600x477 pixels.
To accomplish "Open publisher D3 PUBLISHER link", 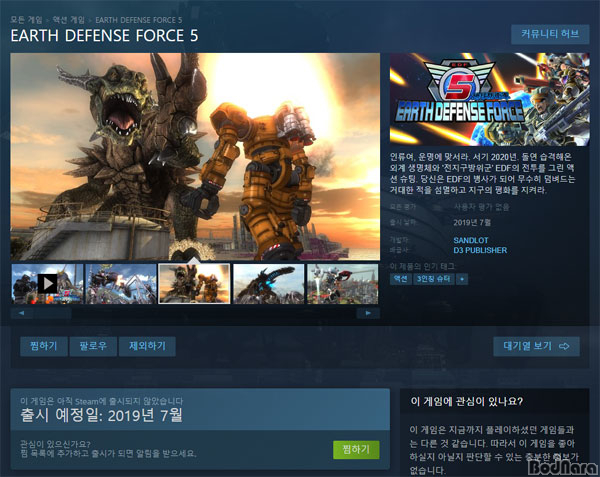I will click(480, 250).
